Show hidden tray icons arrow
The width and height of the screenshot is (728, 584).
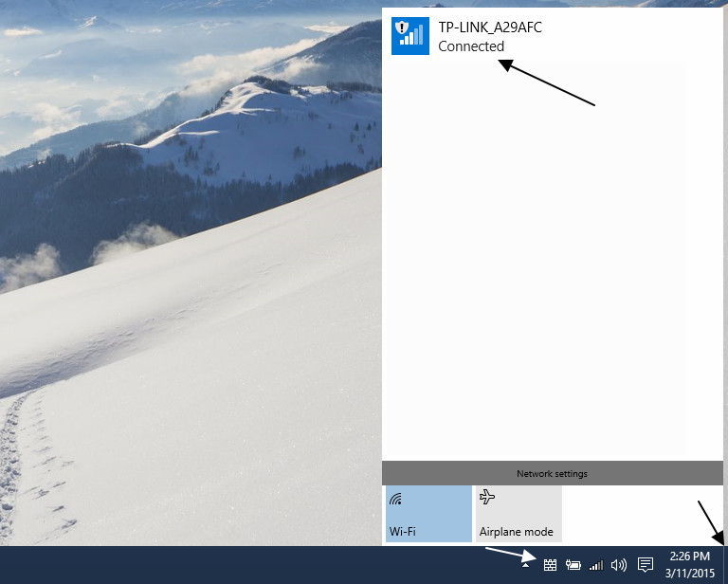coord(525,565)
